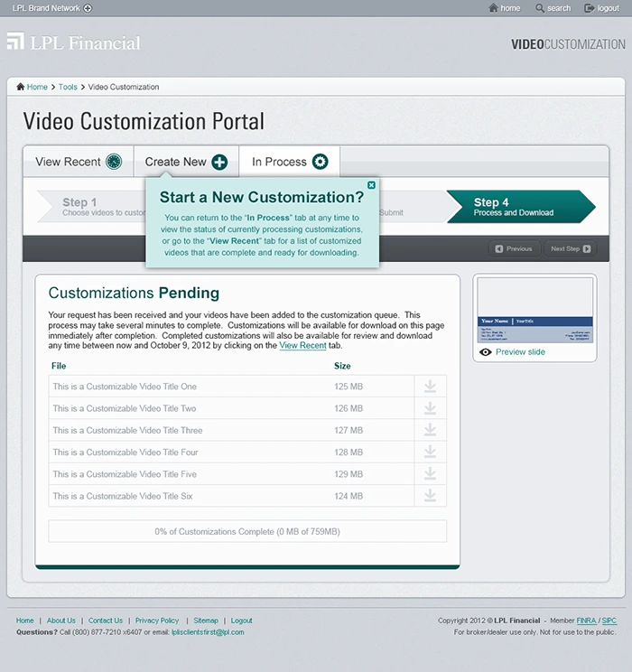The image size is (632, 672).
Task: Open the Preview slide link
Action: pyautogui.click(x=520, y=352)
